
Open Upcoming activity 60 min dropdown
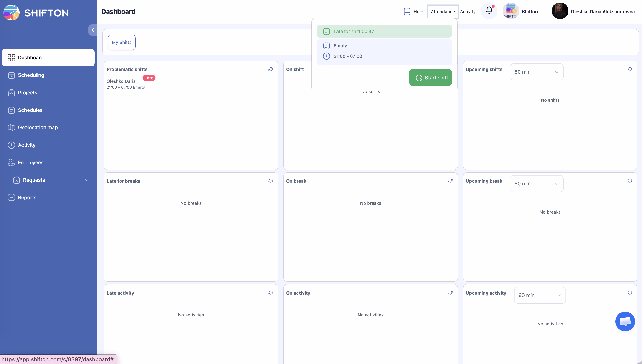(x=540, y=295)
